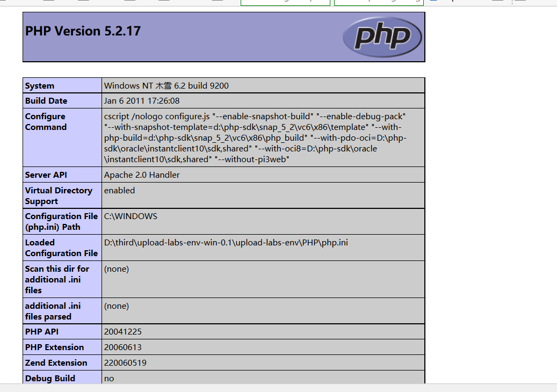Click (none) beside additional .ini files parsed
Viewport: 557px width, 392px height.
click(117, 306)
